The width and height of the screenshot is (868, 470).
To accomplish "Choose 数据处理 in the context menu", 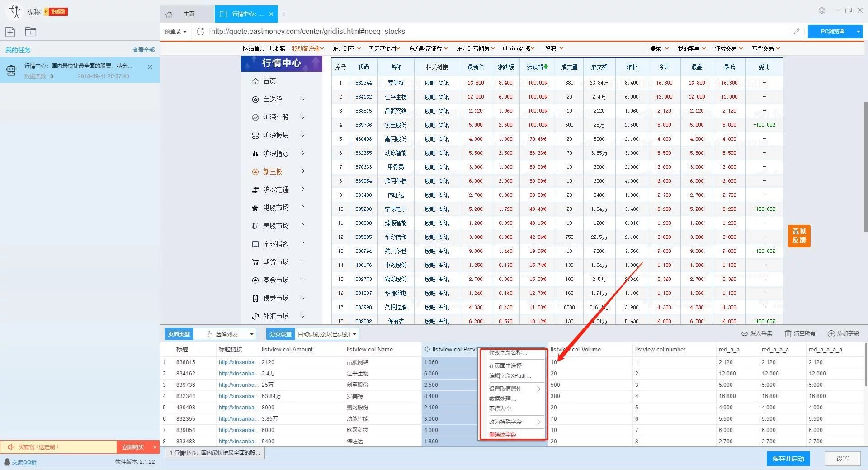I will click(502, 399).
